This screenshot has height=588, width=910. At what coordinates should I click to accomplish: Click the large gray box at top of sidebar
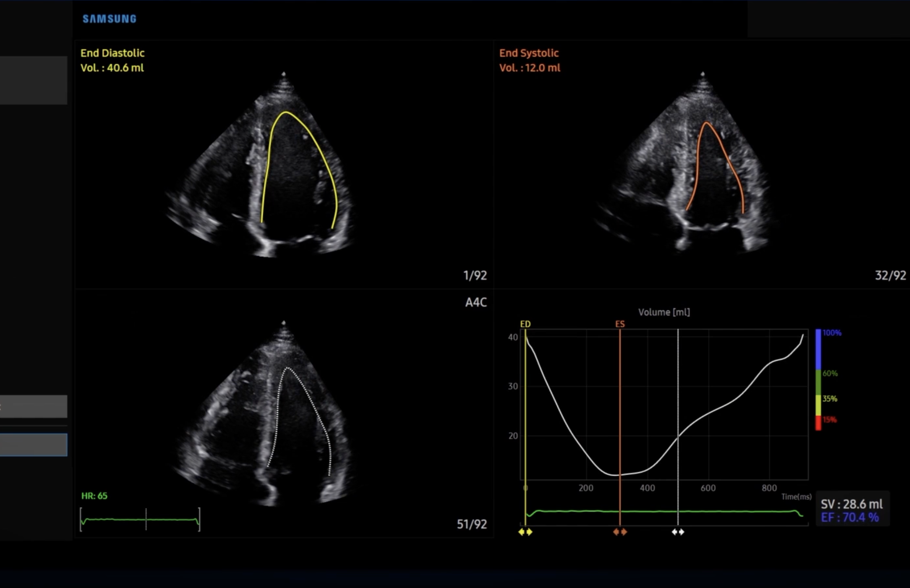pos(34,80)
